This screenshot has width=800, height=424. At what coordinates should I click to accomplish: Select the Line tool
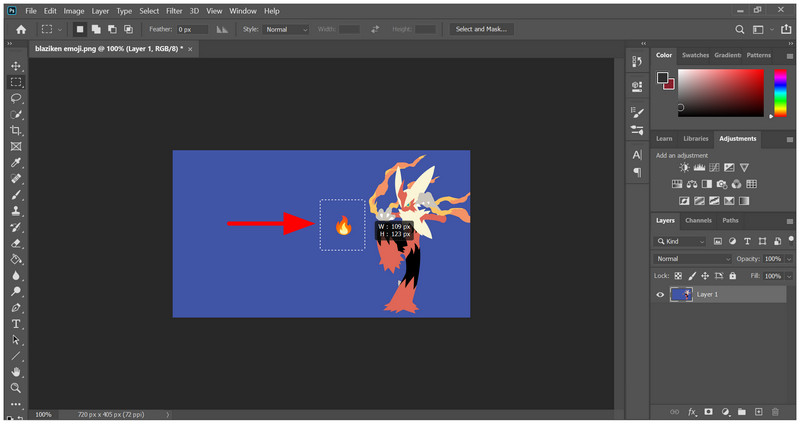click(x=16, y=356)
